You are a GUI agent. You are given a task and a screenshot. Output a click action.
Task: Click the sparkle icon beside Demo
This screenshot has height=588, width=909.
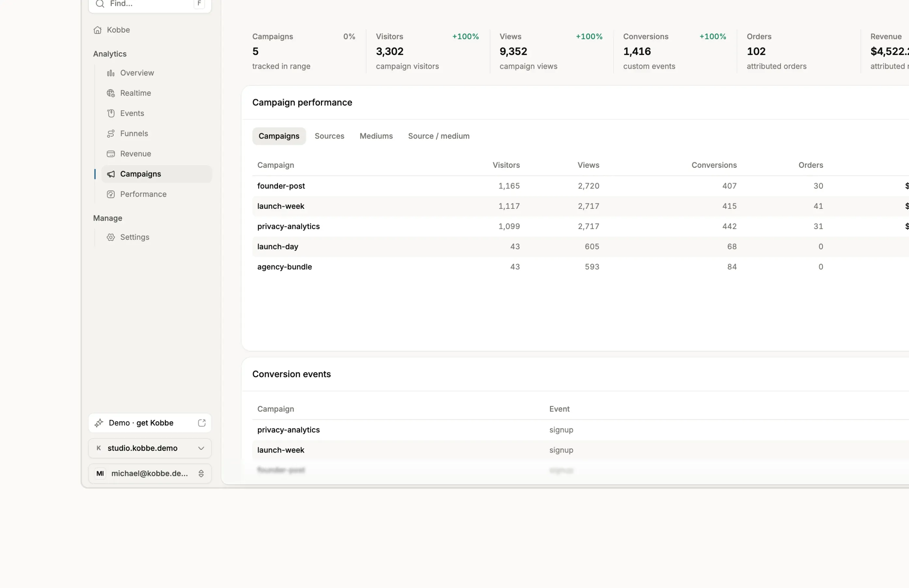coord(99,423)
